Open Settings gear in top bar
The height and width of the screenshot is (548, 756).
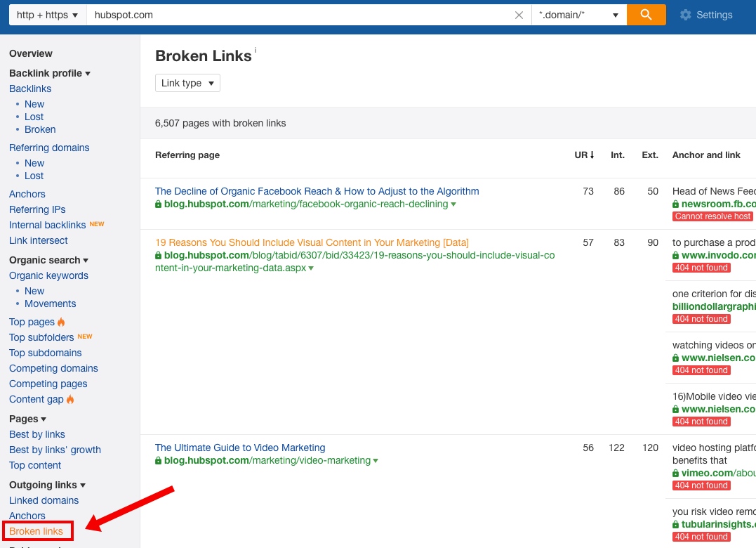[x=706, y=15]
